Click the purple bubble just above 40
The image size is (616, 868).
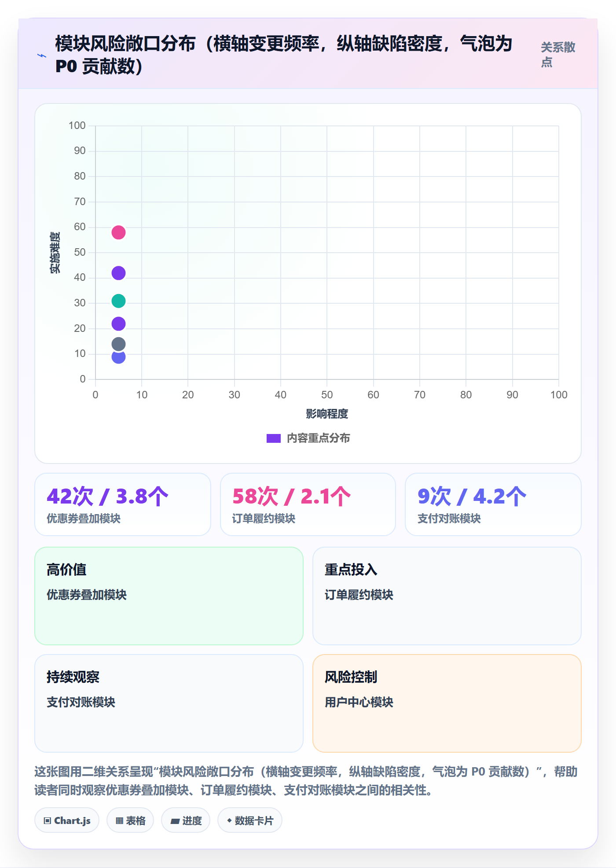118,273
